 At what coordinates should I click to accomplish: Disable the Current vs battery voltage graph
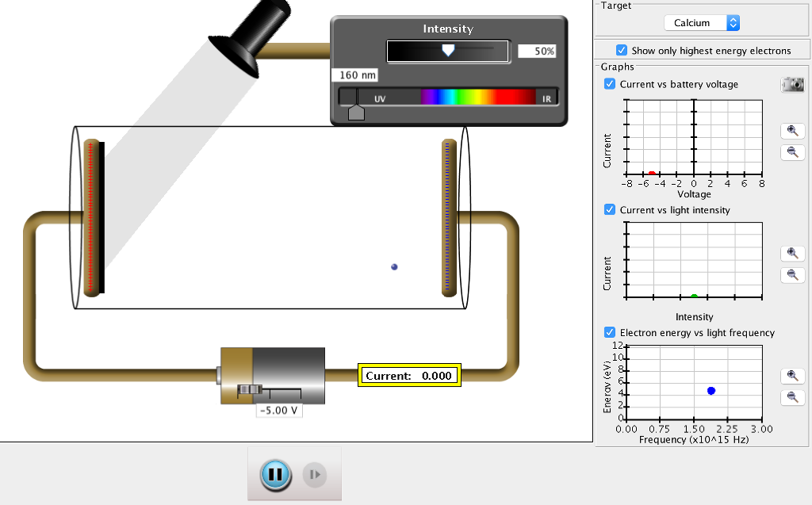pyautogui.click(x=610, y=84)
